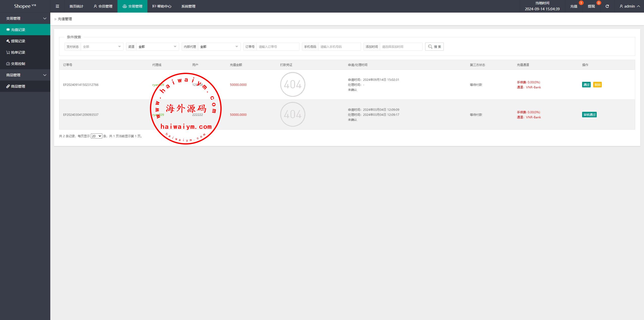Open the 内部代理 dropdown
Image resolution: width=644 pixels, height=320 pixels.
(219, 47)
